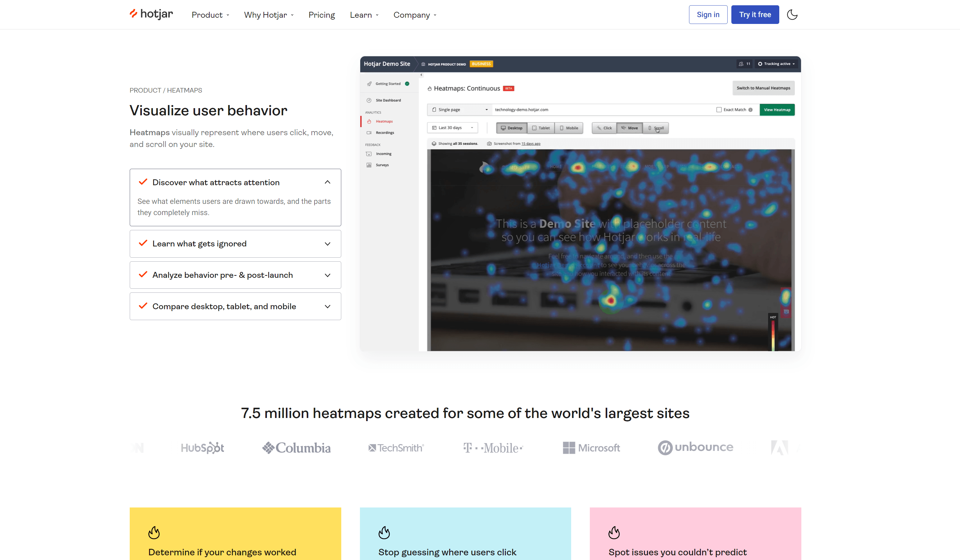The height and width of the screenshot is (560, 960).
Task: Click the Try it free button
Action: coord(755,15)
